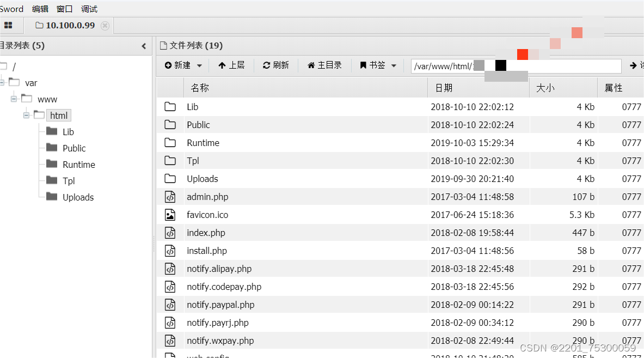Click folder icon of Tpl row

[x=170, y=161]
